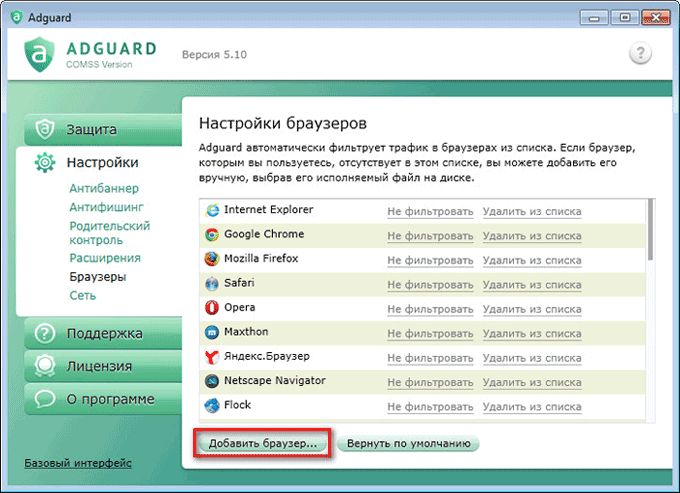Go to Антифишинг settings
Viewport: 680px width, 493px height.
pos(106,207)
